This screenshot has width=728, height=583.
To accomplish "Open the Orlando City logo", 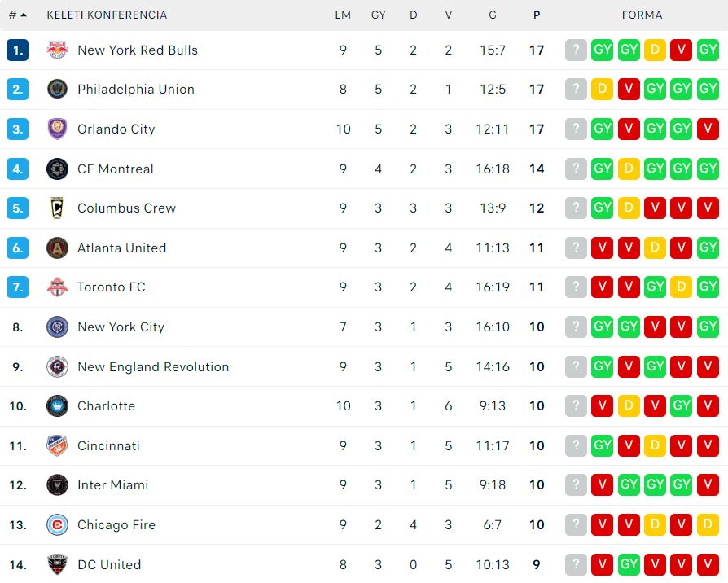I will (x=58, y=129).
